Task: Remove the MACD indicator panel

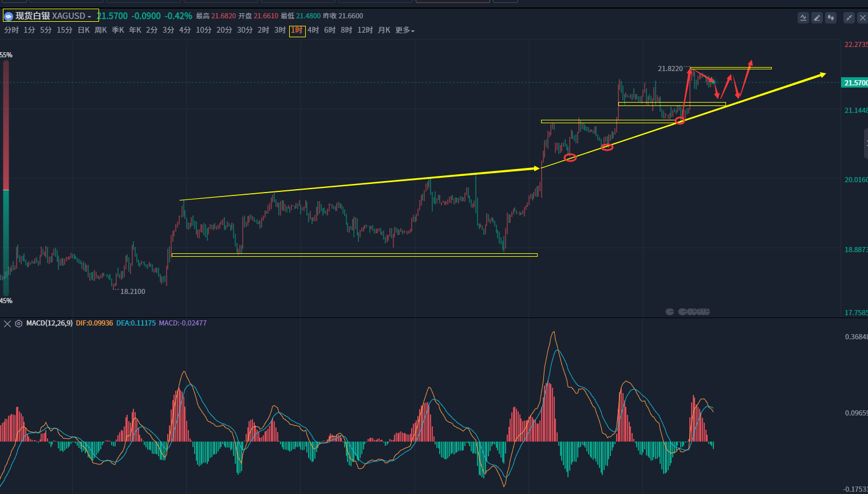Action: click(7, 324)
